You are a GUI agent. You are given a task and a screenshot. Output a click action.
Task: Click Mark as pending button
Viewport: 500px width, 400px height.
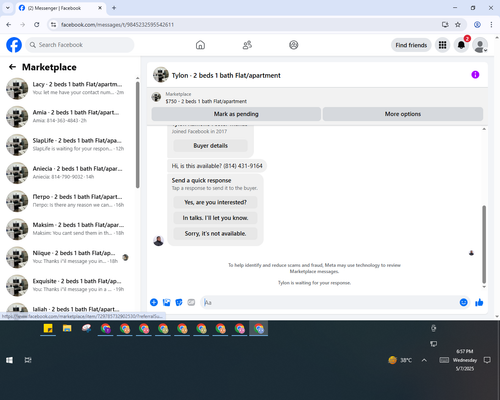236,114
